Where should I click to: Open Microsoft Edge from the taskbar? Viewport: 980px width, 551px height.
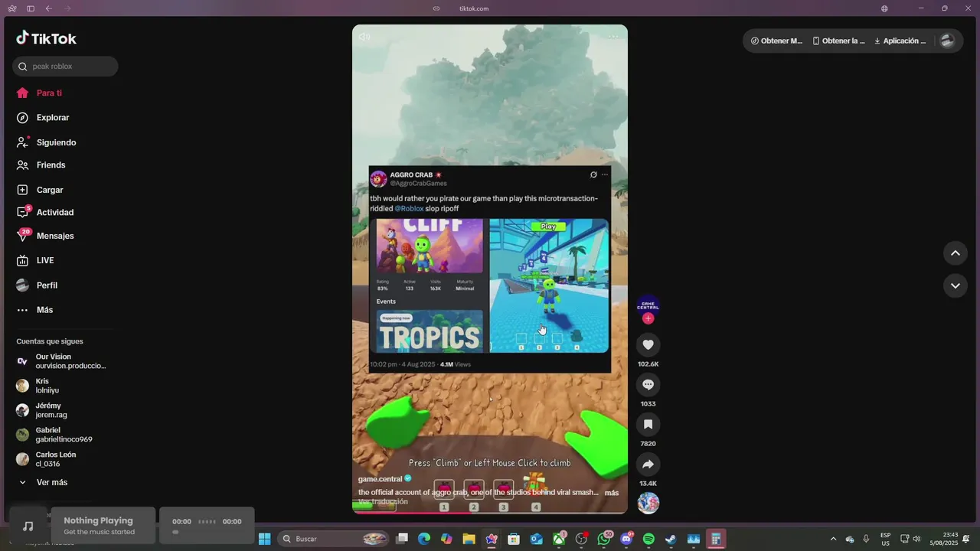click(x=424, y=540)
